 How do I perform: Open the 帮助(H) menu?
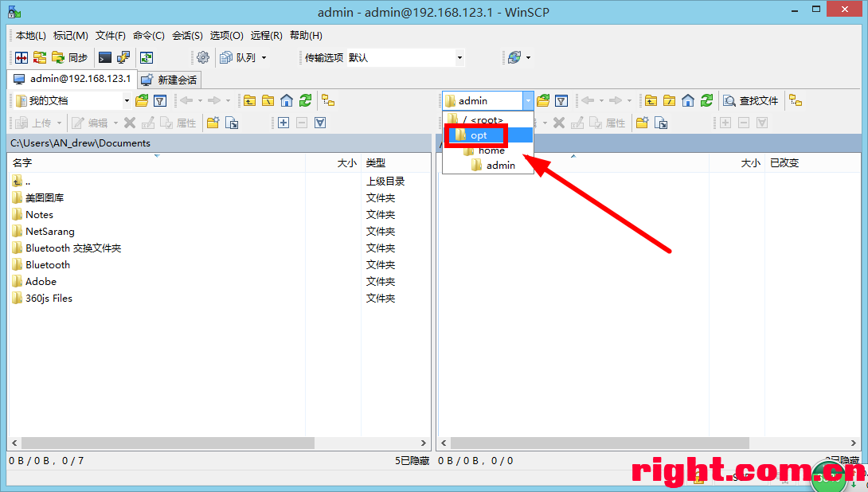(306, 35)
